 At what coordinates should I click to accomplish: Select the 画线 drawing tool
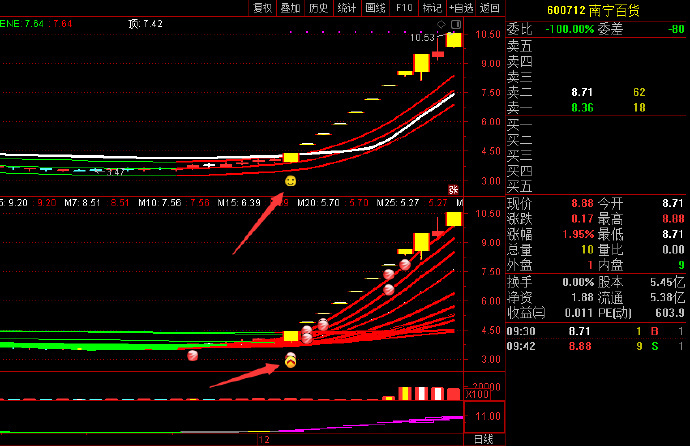pos(375,8)
